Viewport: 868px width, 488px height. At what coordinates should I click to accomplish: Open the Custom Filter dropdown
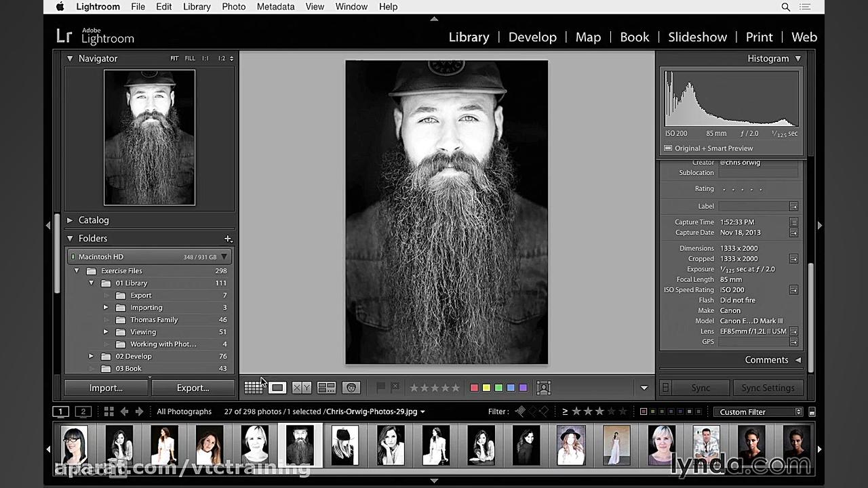(x=757, y=411)
